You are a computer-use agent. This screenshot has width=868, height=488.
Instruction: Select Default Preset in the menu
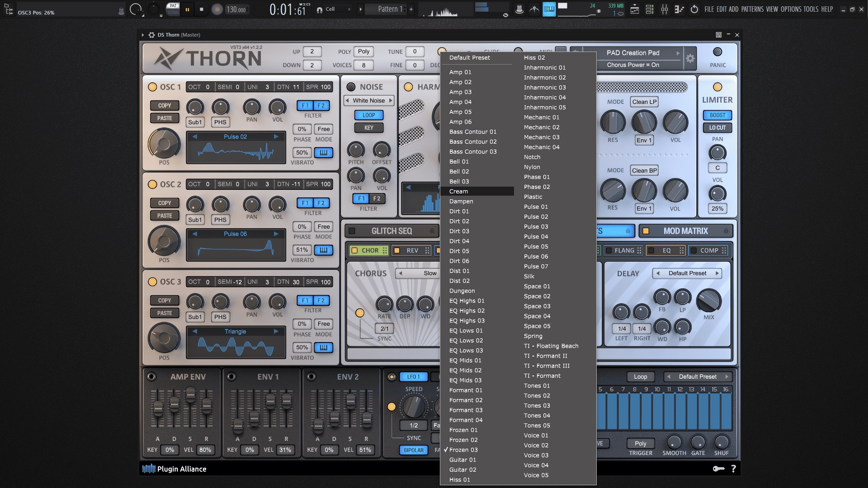(477, 58)
